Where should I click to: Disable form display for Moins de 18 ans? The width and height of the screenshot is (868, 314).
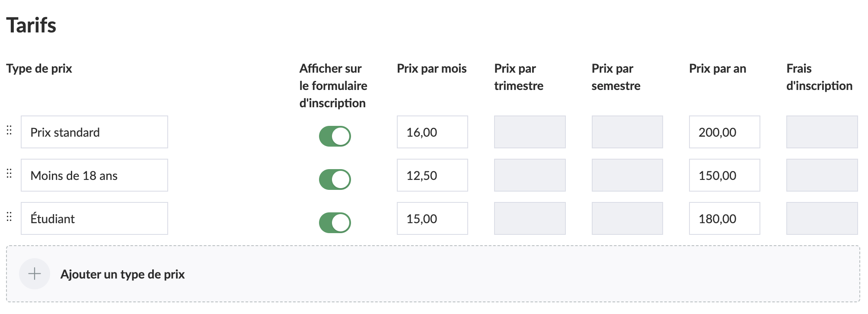point(335,179)
